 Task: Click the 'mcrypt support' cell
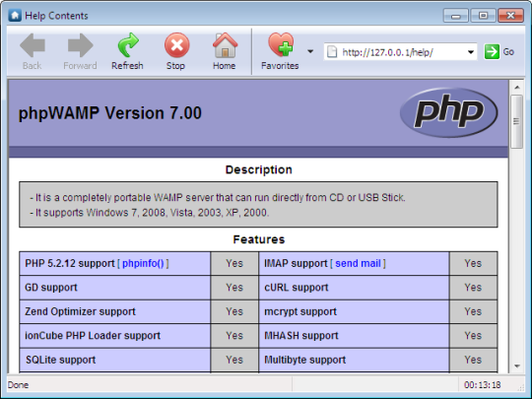[354, 311]
